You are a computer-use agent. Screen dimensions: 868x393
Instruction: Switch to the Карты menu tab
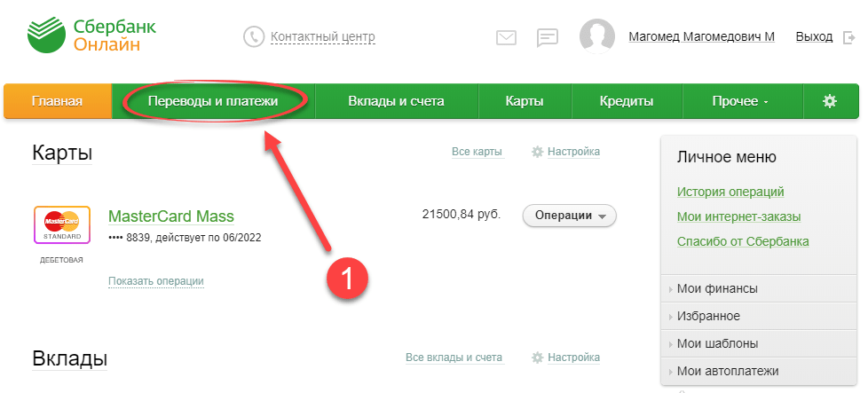click(x=525, y=101)
